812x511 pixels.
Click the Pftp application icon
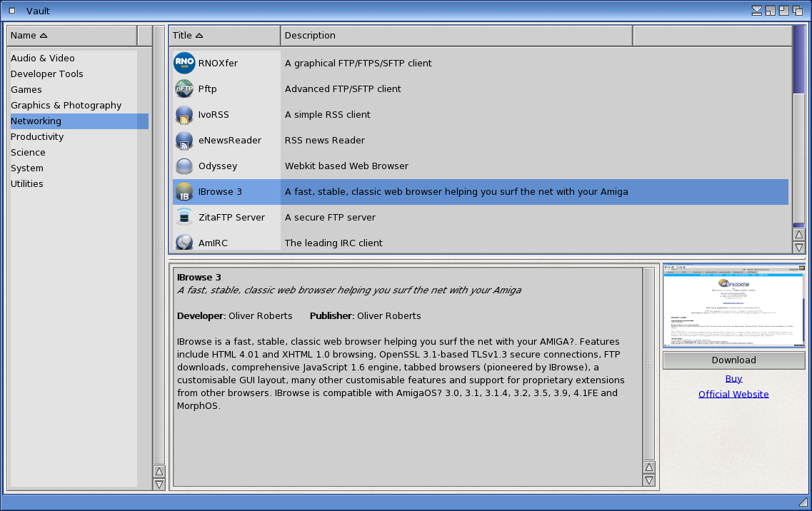pyautogui.click(x=184, y=89)
